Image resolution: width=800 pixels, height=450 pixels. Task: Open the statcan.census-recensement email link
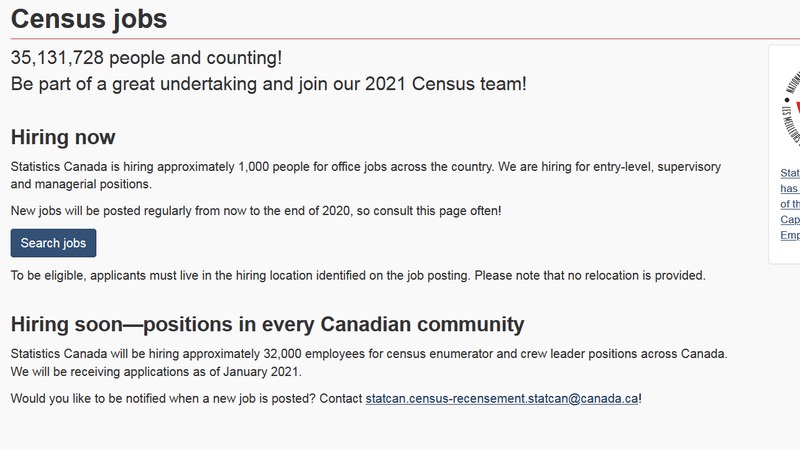(x=502, y=399)
